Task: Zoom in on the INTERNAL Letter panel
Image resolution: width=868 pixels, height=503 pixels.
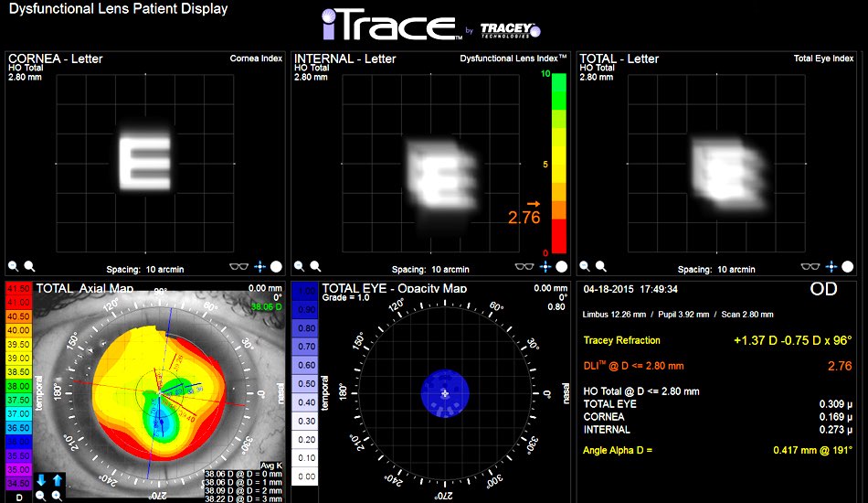Action: point(315,267)
